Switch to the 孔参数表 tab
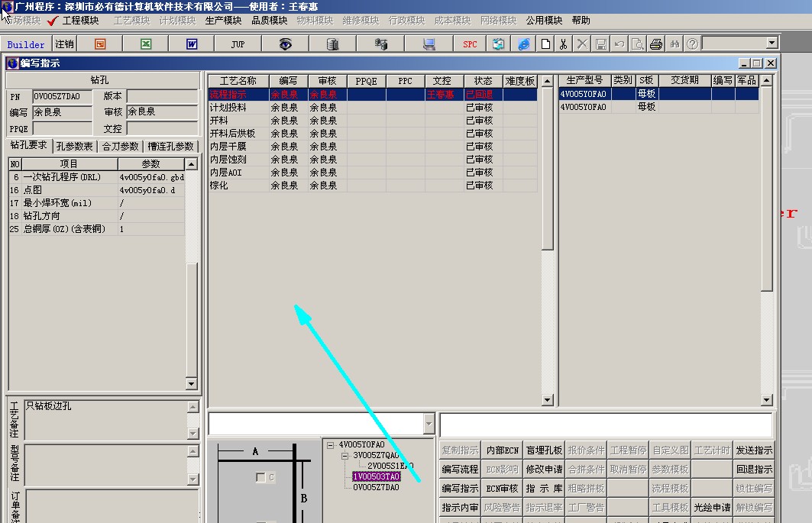The width and height of the screenshot is (812, 523). point(75,147)
